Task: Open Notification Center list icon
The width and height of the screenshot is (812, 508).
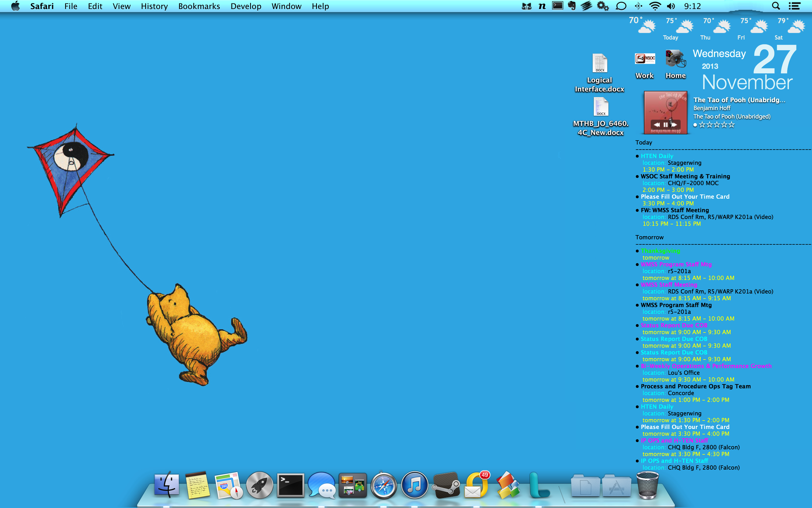Action: pos(794,6)
